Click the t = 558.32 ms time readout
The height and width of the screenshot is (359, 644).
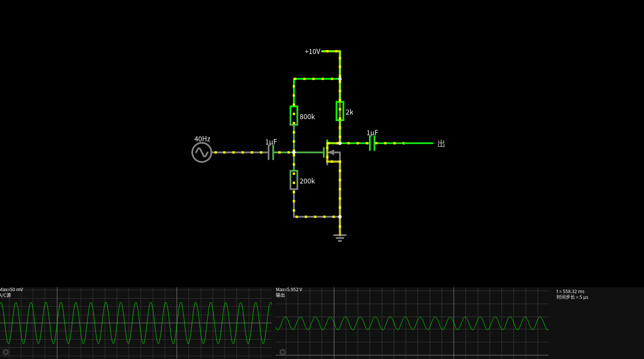click(x=570, y=292)
